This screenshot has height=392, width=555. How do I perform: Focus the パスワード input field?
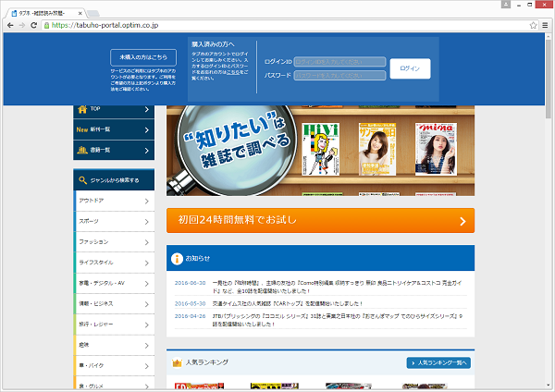tap(339, 76)
